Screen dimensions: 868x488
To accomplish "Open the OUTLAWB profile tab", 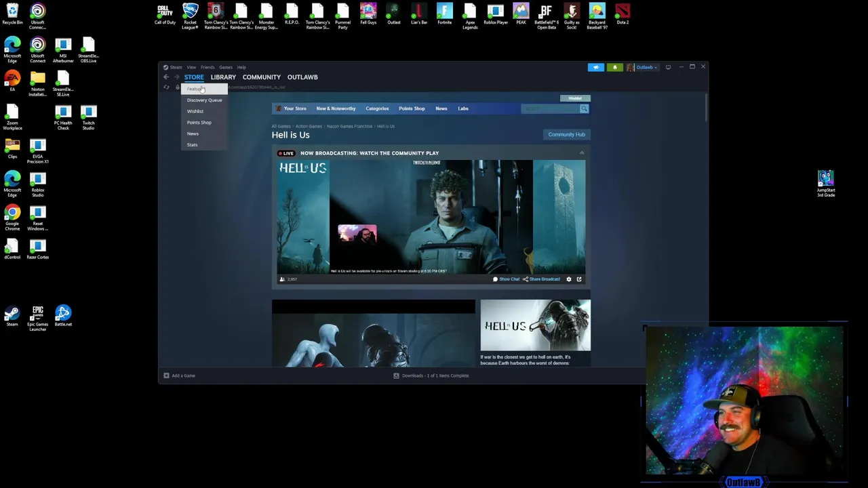I will pyautogui.click(x=302, y=77).
